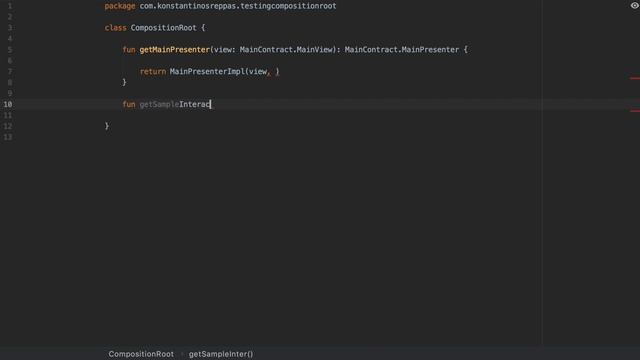This screenshot has width=640, height=360.
Task: Click the upper red error stripe marker
Action: (x=635, y=78)
